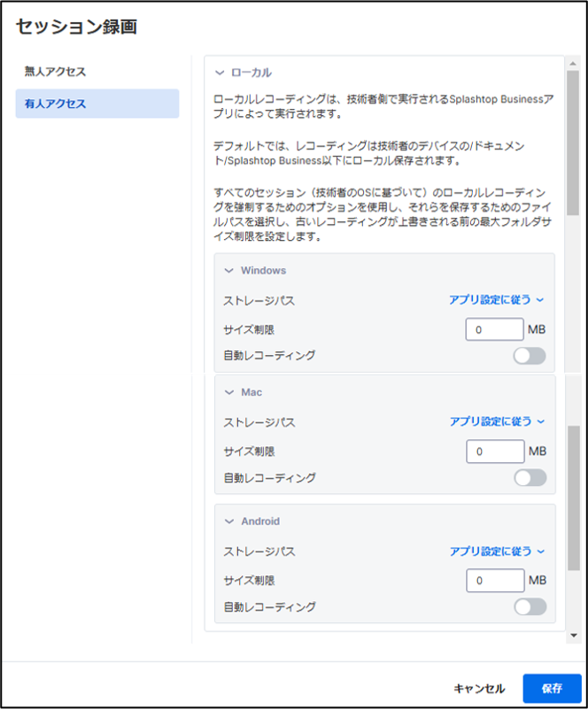Viewport: 588px width, 709px height.
Task: Collapse the Windows section chevron
Action: click(229, 270)
